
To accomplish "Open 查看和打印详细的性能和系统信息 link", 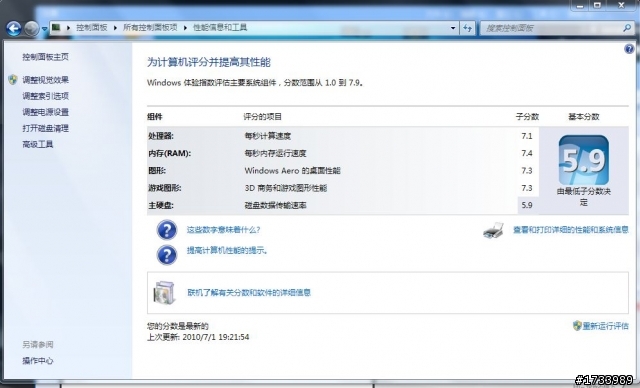I will coord(571,230).
